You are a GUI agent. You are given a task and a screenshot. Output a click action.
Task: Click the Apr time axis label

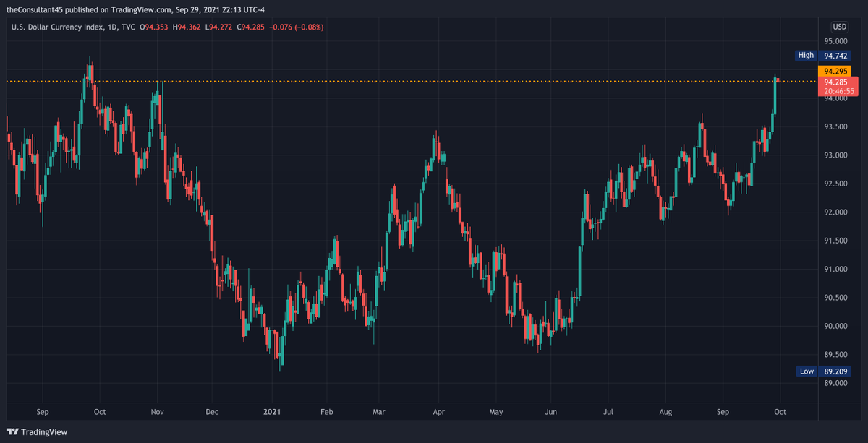click(438, 411)
